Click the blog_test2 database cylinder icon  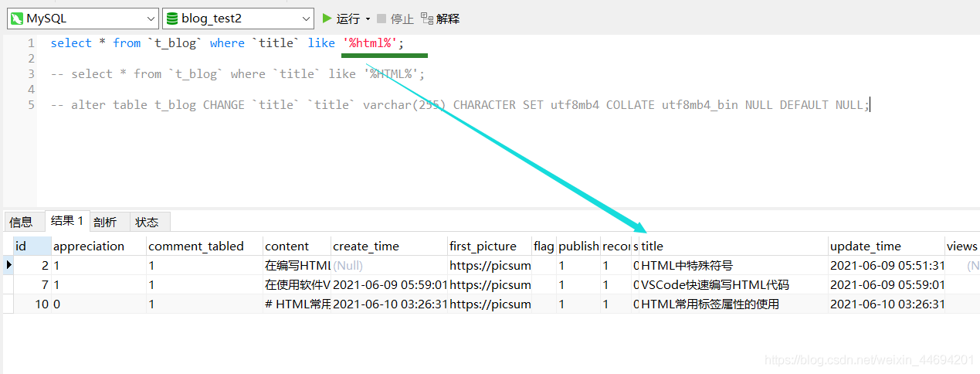click(171, 19)
